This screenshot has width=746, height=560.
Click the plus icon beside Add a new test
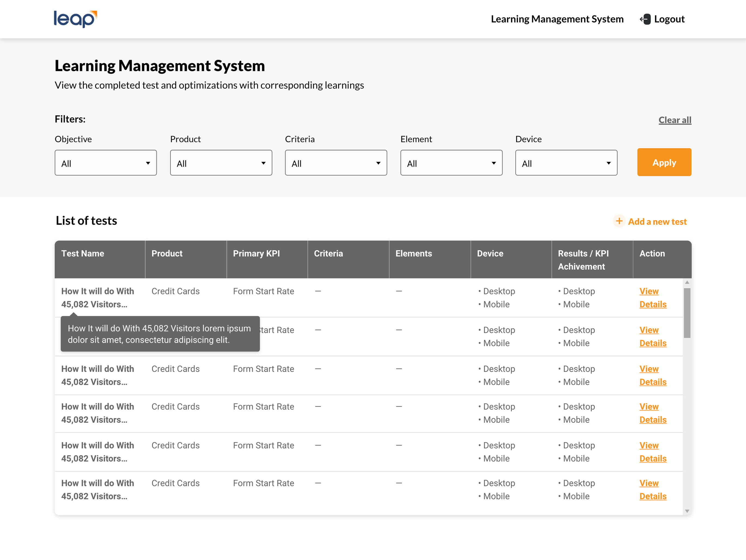point(619,221)
